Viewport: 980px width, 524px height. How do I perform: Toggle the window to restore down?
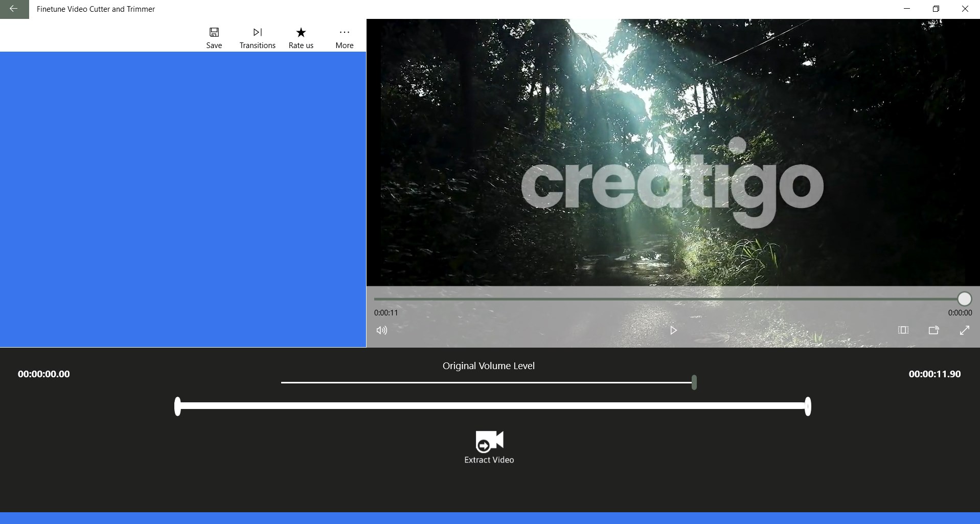click(x=937, y=9)
